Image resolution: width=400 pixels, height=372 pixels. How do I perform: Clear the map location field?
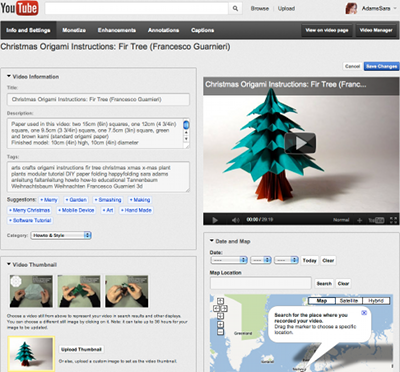343,284
